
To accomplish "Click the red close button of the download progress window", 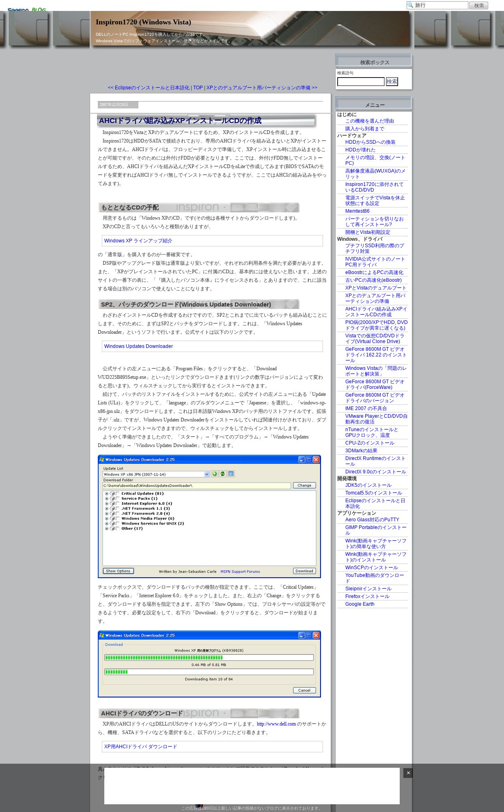I will point(316,635).
